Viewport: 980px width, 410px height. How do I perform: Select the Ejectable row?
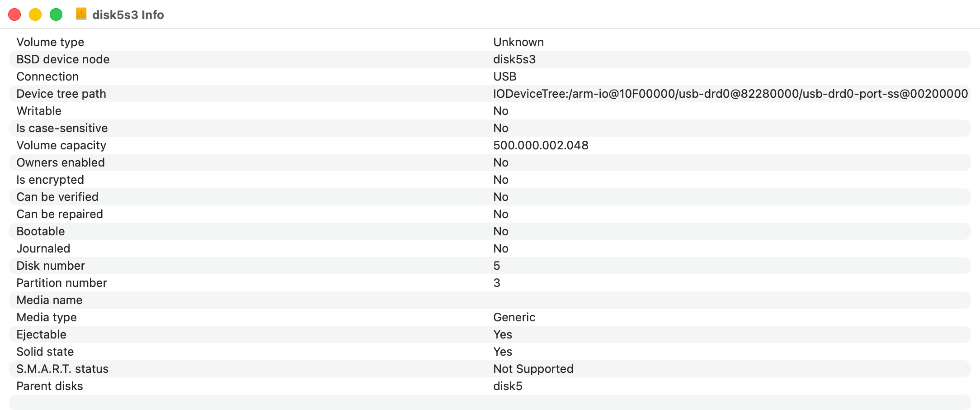tap(490, 334)
